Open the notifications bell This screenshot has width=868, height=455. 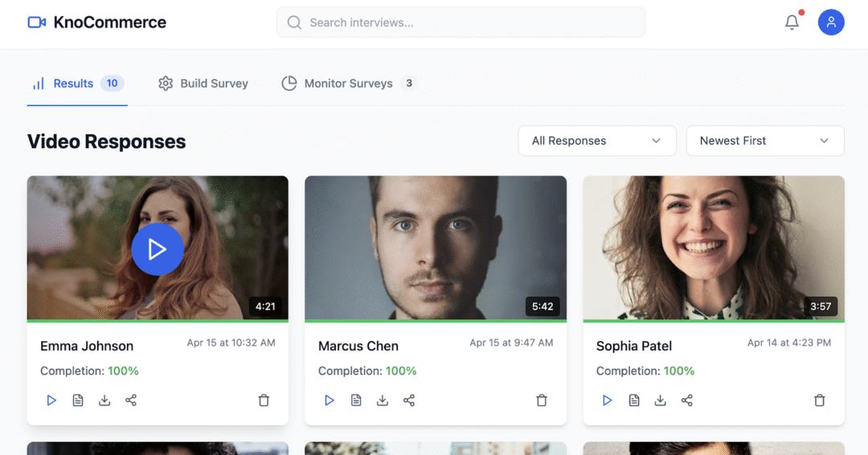(792, 23)
